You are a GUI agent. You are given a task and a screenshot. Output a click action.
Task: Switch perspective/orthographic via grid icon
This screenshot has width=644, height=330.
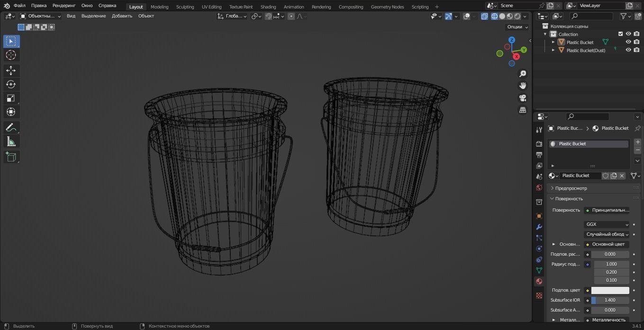pos(523,110)
